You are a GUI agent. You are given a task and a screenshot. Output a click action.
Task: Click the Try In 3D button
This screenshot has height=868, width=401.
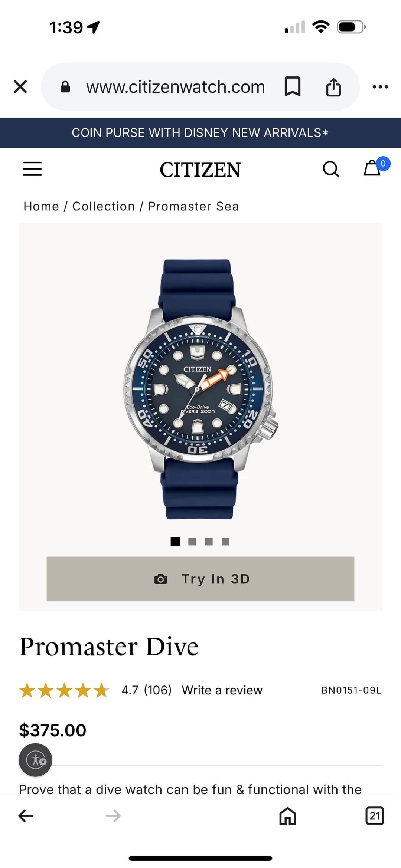[200, 579]
